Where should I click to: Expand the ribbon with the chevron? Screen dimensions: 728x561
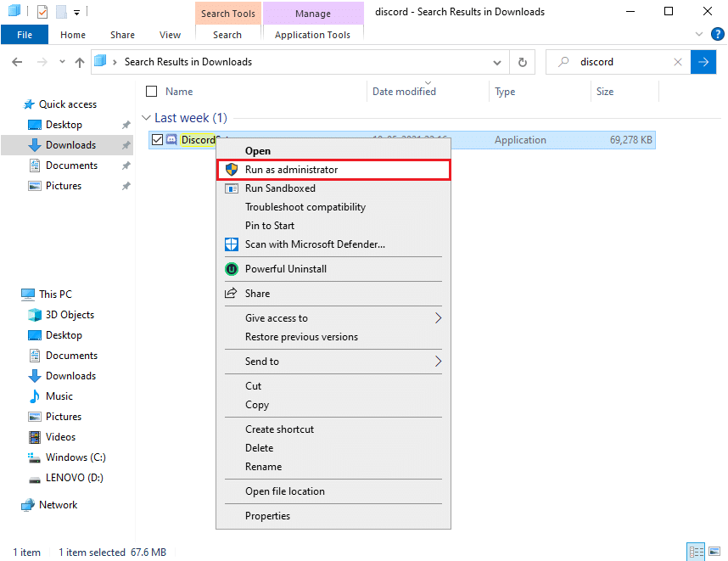tap(698, 35)
